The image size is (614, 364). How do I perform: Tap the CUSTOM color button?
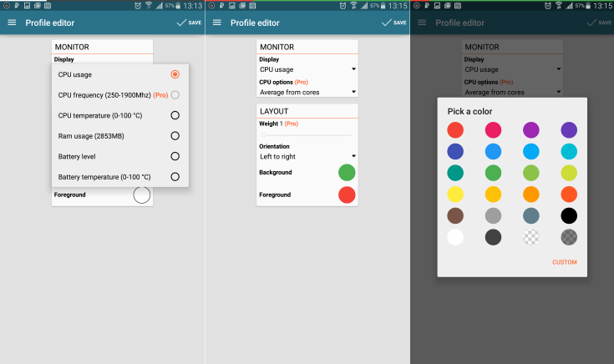click(x=564, y=262)
